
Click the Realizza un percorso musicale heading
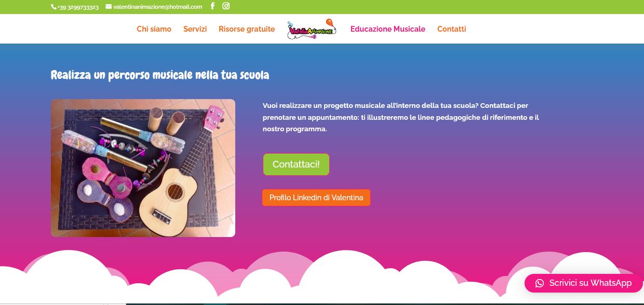click(x=160, y=75)
